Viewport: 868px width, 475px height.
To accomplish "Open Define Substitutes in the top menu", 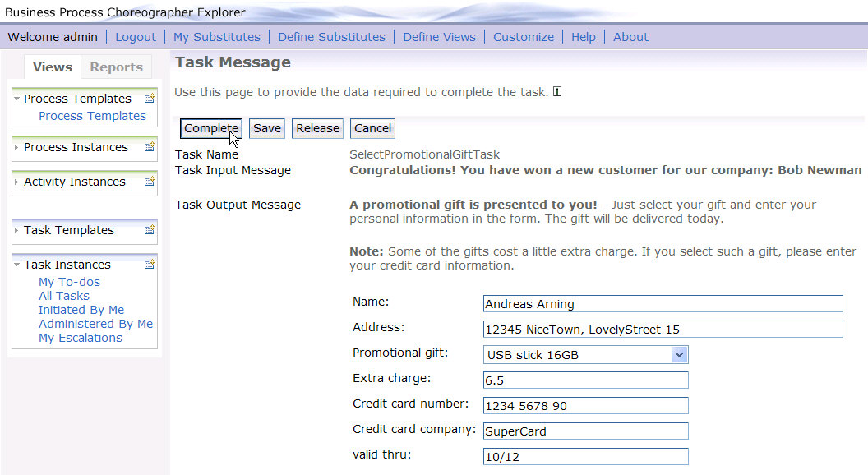I will pyautogui.click(x=331, y=37).
